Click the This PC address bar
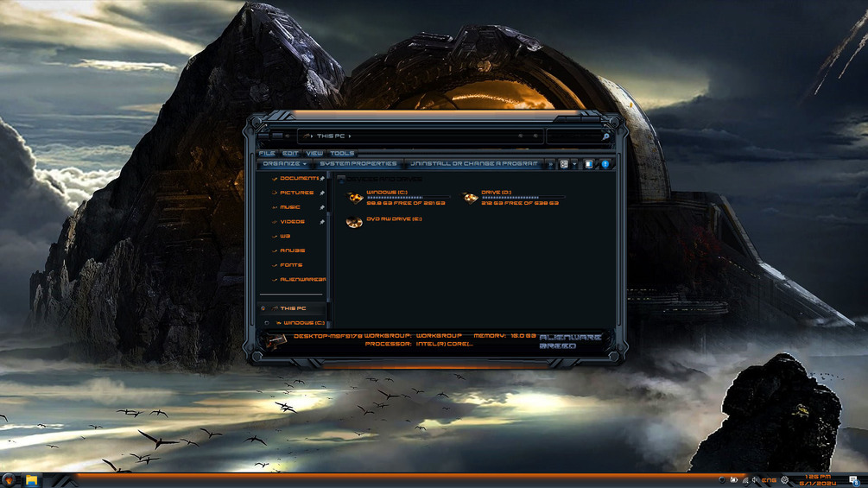 pyautogui.click(x=420, y=136)
